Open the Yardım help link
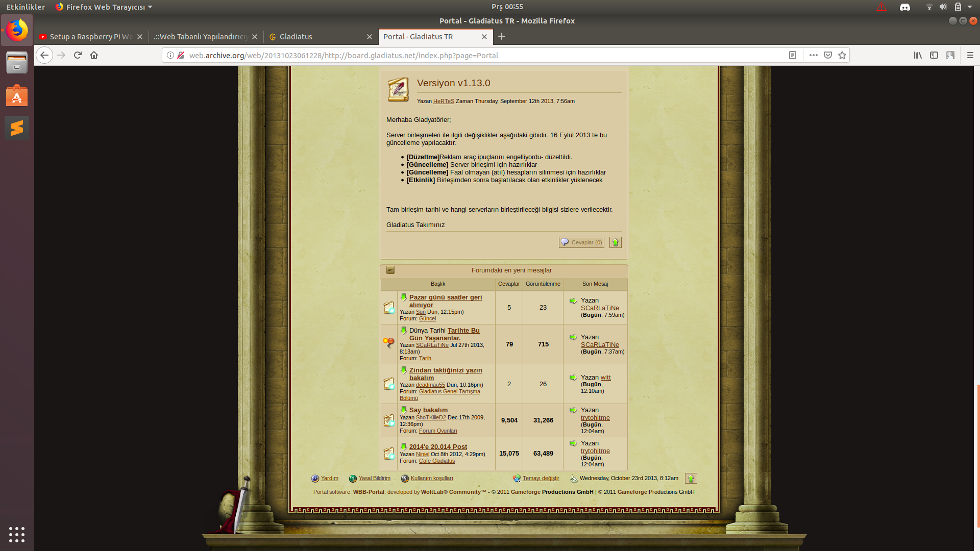This screenshot has height=551, width=980. [330, 478]
